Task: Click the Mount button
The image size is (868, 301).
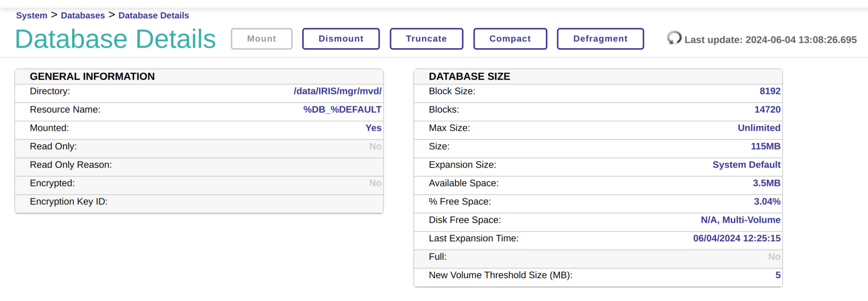Action: click(x=261, y=39)
